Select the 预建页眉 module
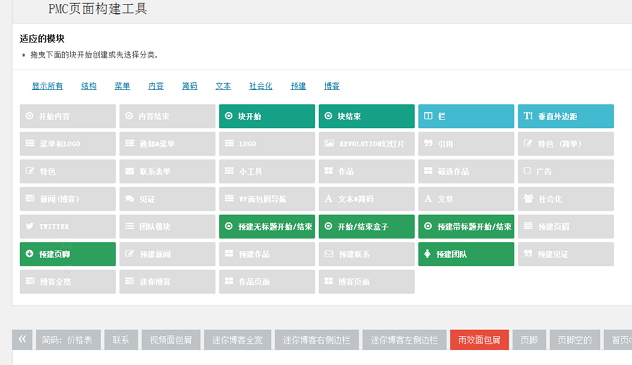The width and height of the screenshot is (632, 365). tap(566, 226)
